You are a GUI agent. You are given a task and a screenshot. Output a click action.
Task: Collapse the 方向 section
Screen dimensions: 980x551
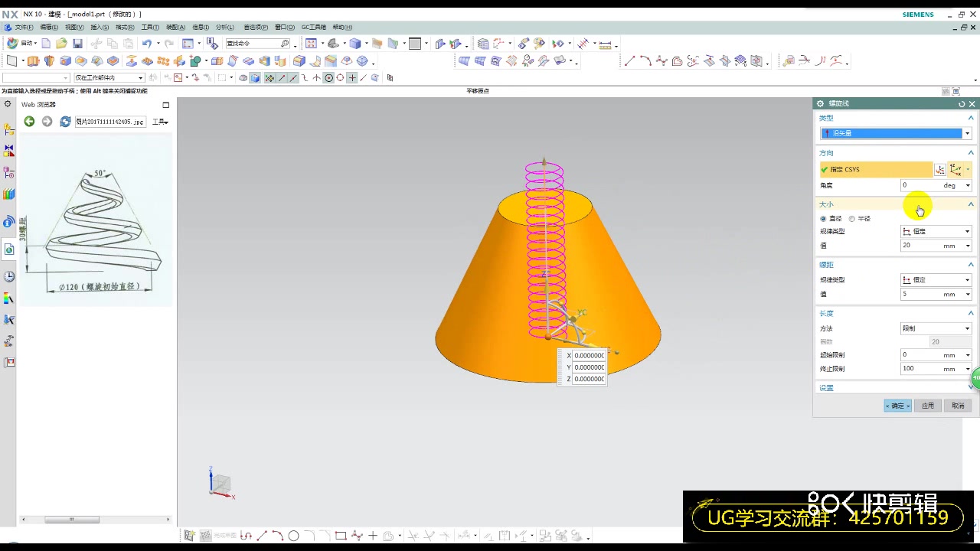(x=971, y=153)
